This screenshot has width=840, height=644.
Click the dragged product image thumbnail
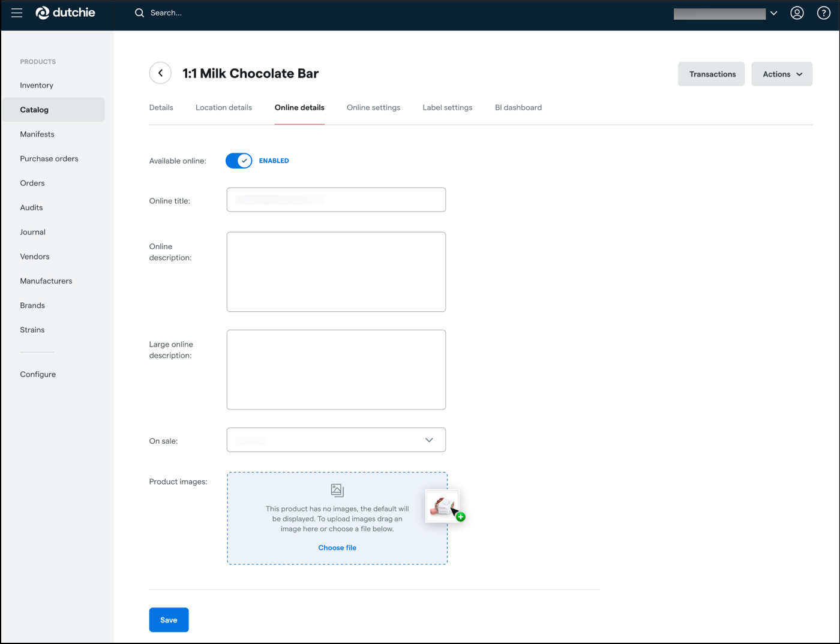click(x=442, y=506)
